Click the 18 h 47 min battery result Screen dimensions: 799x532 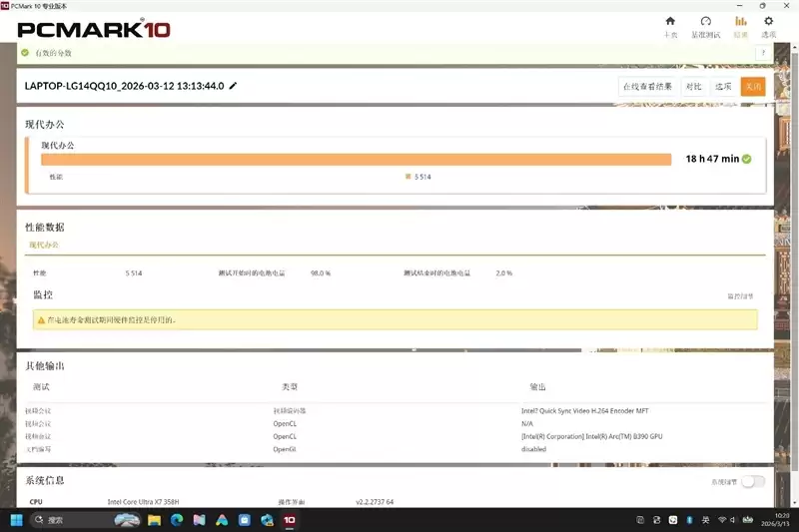pos(712,159)
